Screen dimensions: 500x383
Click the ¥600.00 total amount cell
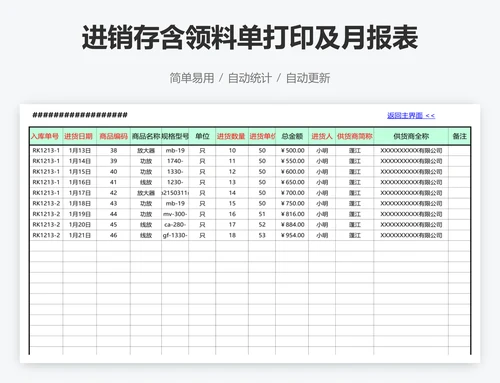pyautogui.click(x=292, y=172)
